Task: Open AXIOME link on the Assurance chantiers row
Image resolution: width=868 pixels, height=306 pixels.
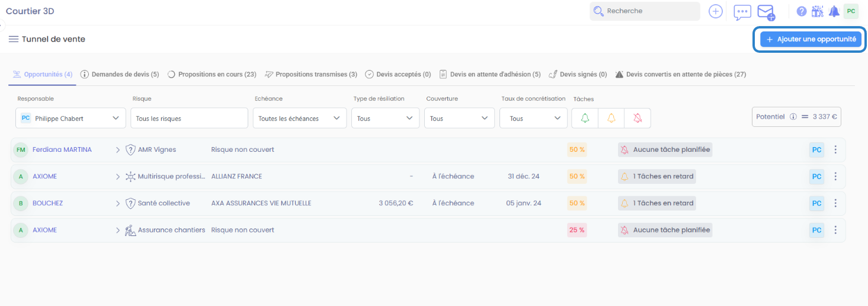Action: [45, 230]
